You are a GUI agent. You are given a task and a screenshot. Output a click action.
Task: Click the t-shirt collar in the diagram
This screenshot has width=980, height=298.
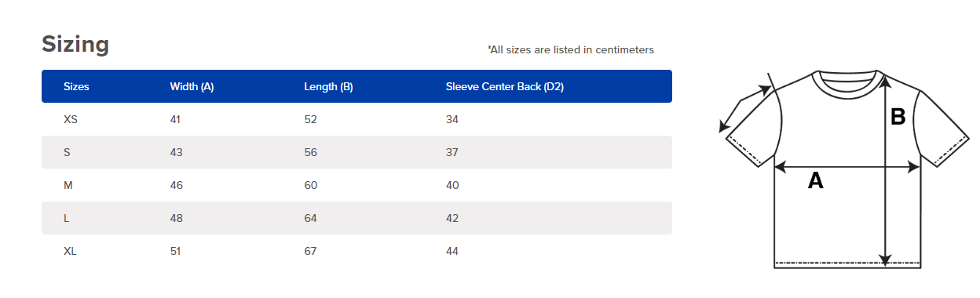click(847, 83)
